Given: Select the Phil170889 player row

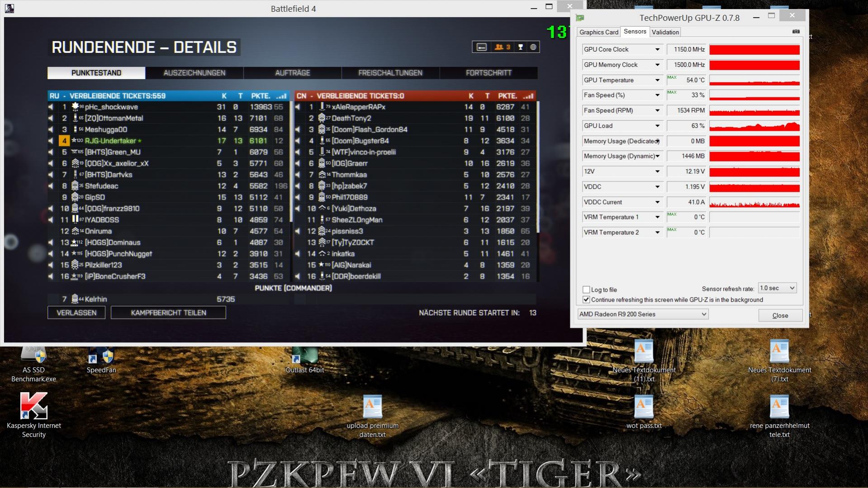Looking at the screenshot, I should tap(415, 198).
